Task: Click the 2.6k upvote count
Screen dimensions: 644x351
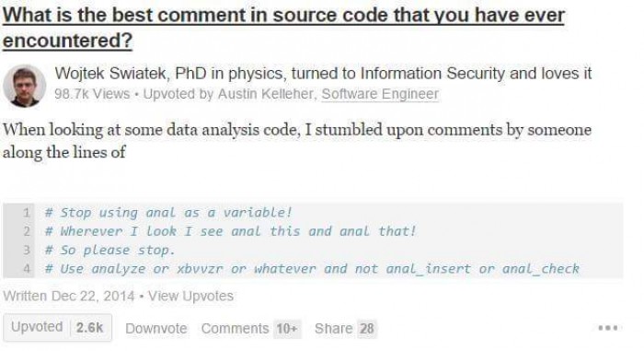Action: coord(89,328)
